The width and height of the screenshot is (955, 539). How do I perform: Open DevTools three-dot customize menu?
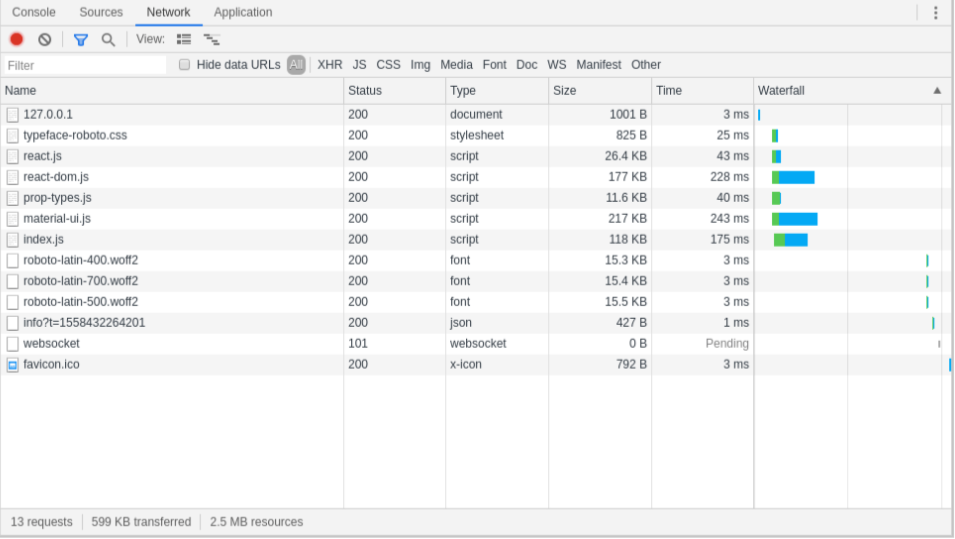(x=935, y=13)
